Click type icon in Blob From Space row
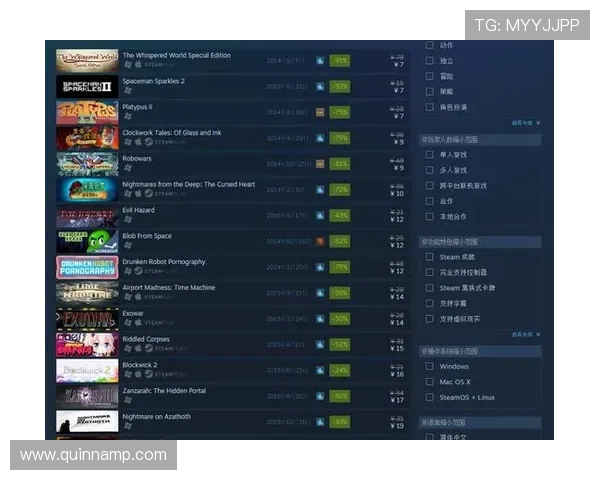 click(x=320, y=241)
